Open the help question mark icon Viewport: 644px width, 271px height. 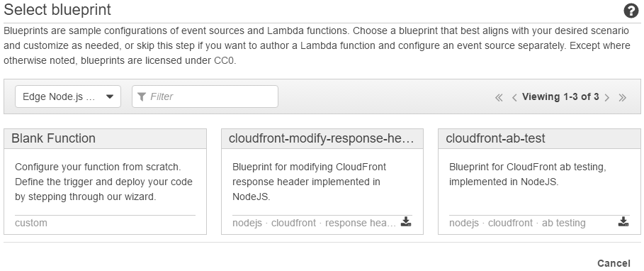tap(631, 11)
